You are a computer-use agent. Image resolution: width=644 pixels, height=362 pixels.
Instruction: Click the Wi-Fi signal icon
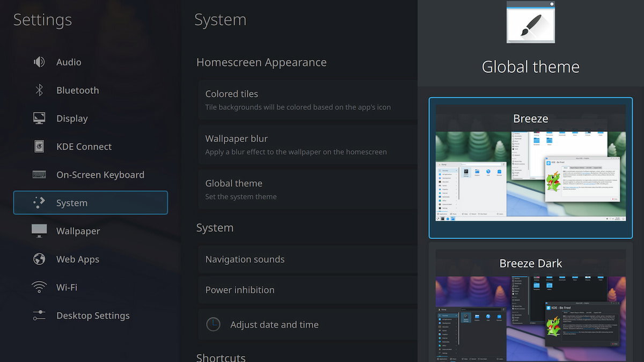39,287
